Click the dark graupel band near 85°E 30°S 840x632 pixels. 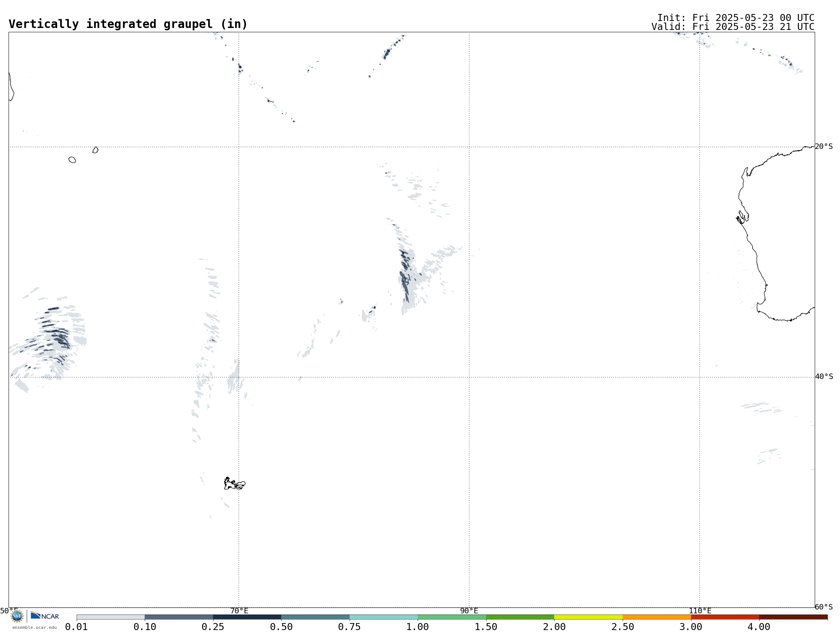pos(405,275)
